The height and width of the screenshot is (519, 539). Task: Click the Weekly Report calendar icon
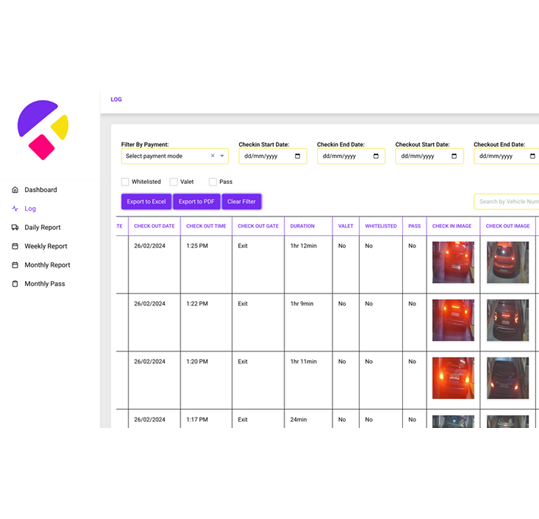15,246
